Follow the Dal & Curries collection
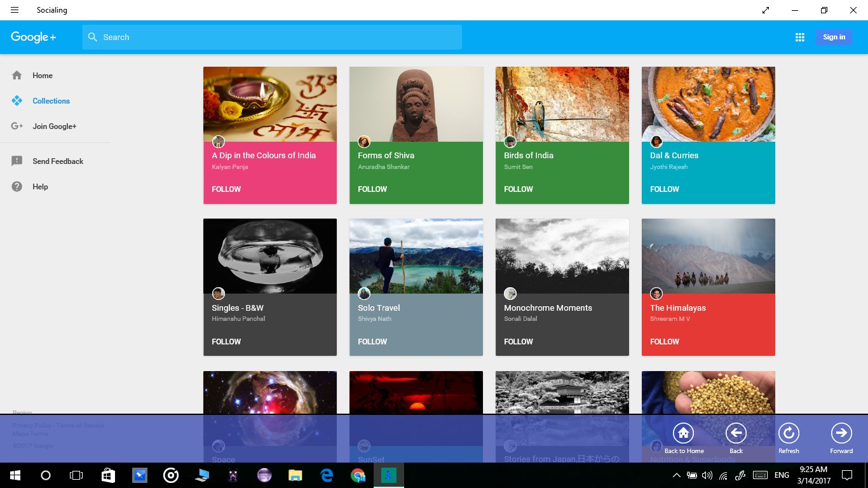The image size is (868, 488). pos(665,189)
